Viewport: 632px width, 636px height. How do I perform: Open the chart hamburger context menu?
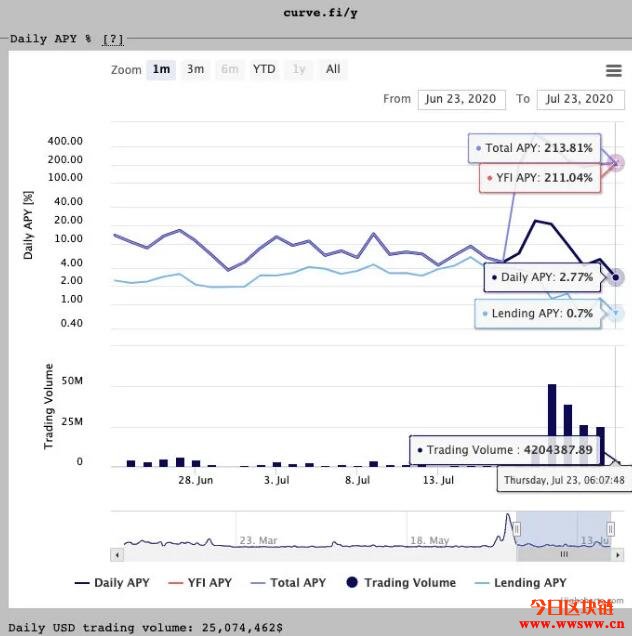pos(613,71)
